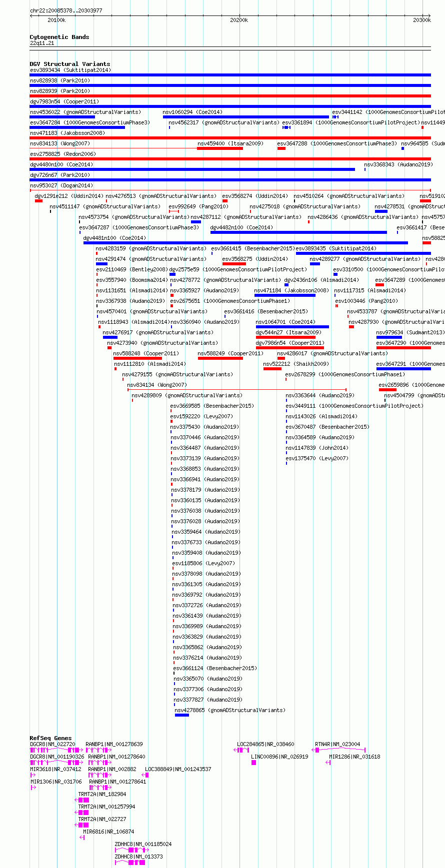Screen dimensions: 445x868
Task: Click the RefSeq Genes track heading
Action: pos(50,738)
